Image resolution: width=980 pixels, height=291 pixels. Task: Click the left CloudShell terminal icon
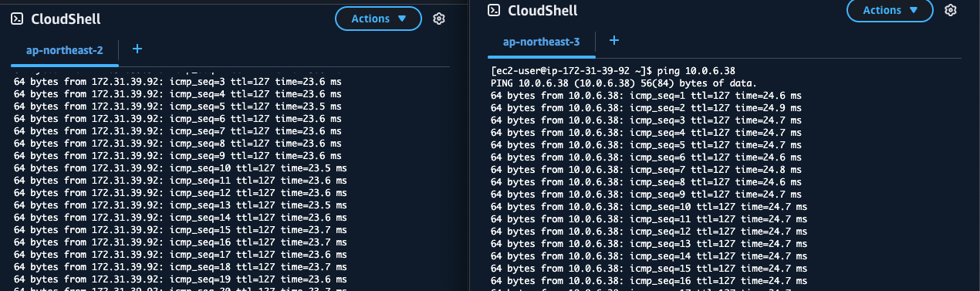click(x=18, y=19)
